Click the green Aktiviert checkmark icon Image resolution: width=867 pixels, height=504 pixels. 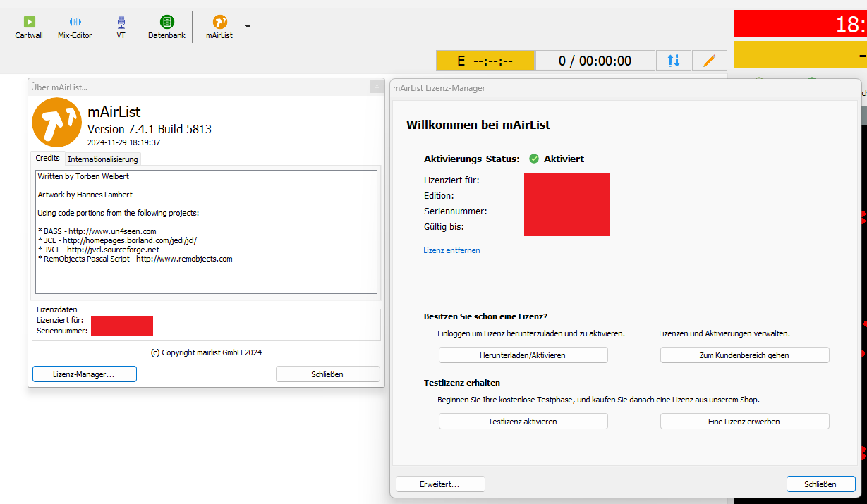pos(534,159)
